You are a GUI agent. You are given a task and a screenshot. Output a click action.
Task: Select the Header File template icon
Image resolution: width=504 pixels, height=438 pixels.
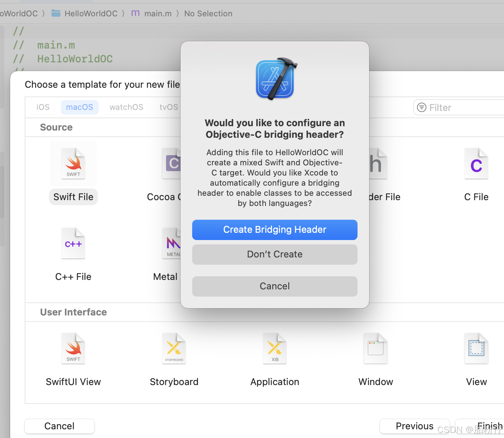tap(379, 164)
